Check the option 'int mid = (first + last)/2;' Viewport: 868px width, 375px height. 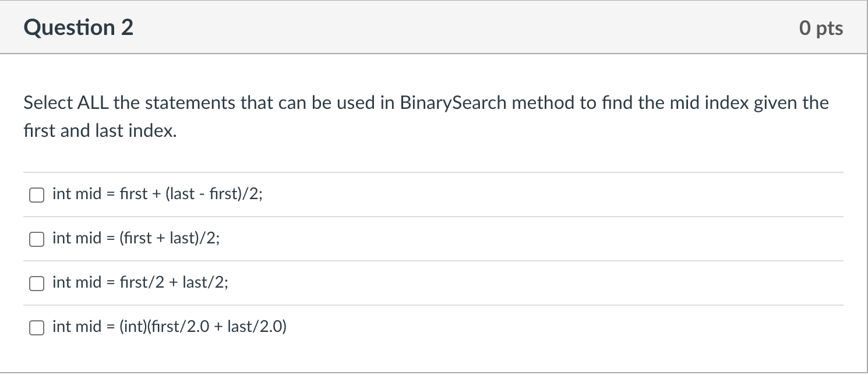[x=36, y=239]
